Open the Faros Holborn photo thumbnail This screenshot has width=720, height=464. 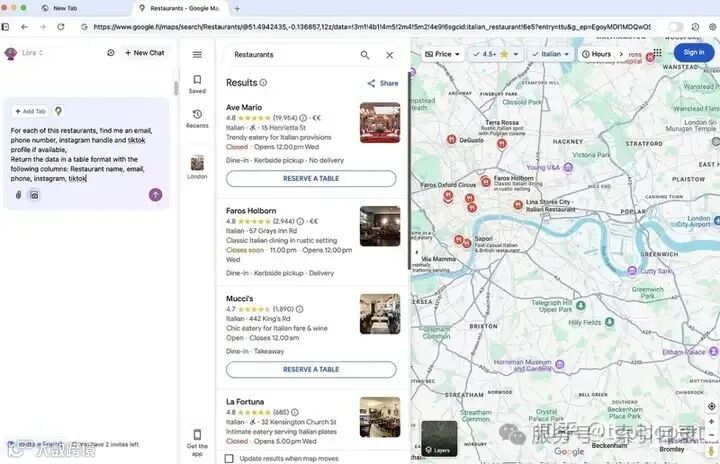tap(380, 226)
